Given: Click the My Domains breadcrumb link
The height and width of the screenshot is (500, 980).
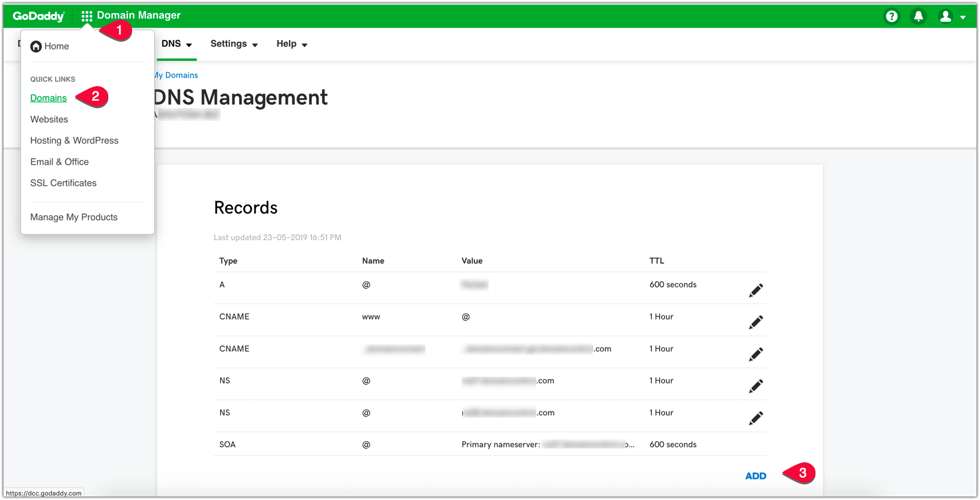Looking at the screenshot, I should coord(176,75).
